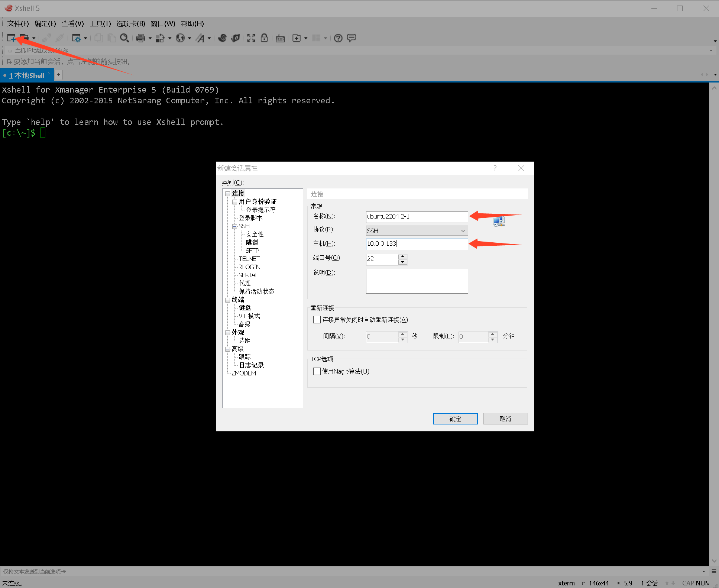Enable the 使用Nagle算法 checkbox
The height and width of the screenshot is (588, 719).
coord(317,371)
